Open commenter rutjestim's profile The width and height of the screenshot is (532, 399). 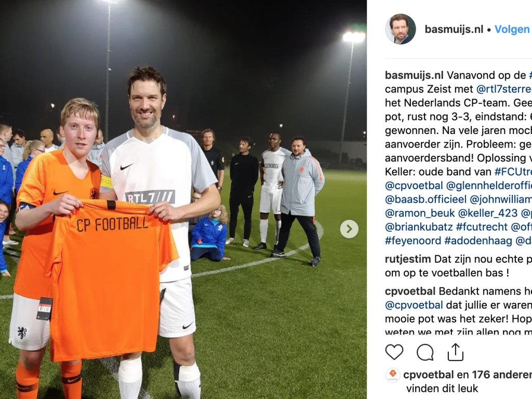[x=408, y=259]
